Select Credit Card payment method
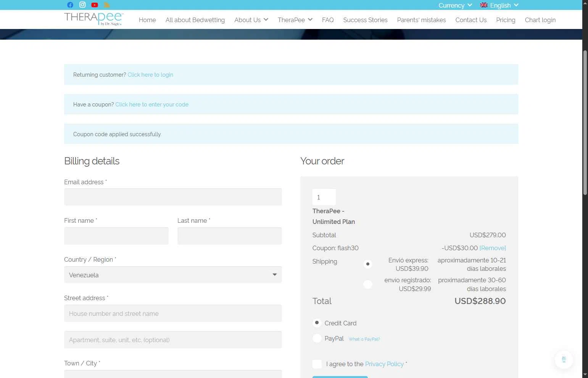Screen dimensions: 588x378 (317, 323)
